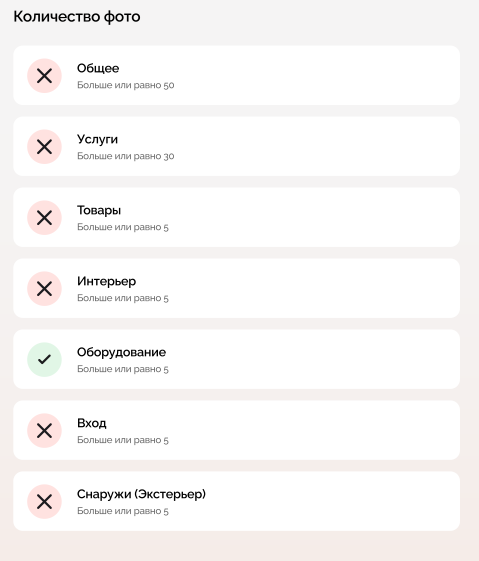
Task: Click the requirement text under Оборудование
Action: tap(123, 369)
